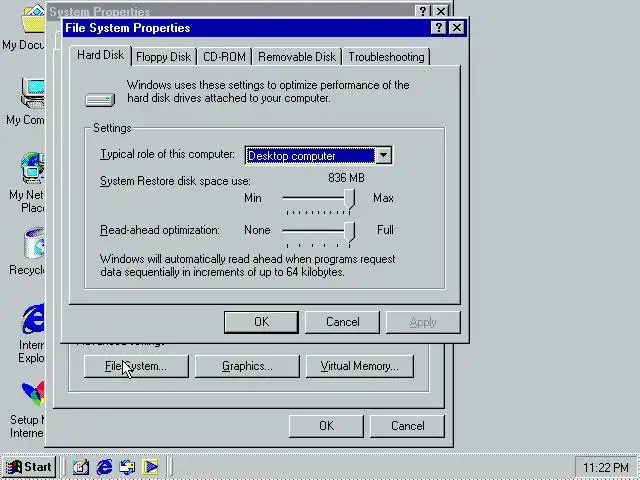Viewport: 640px width, 480px height.
Task: Click the Show Desktop quick launch icon
Action: point(80,467)
